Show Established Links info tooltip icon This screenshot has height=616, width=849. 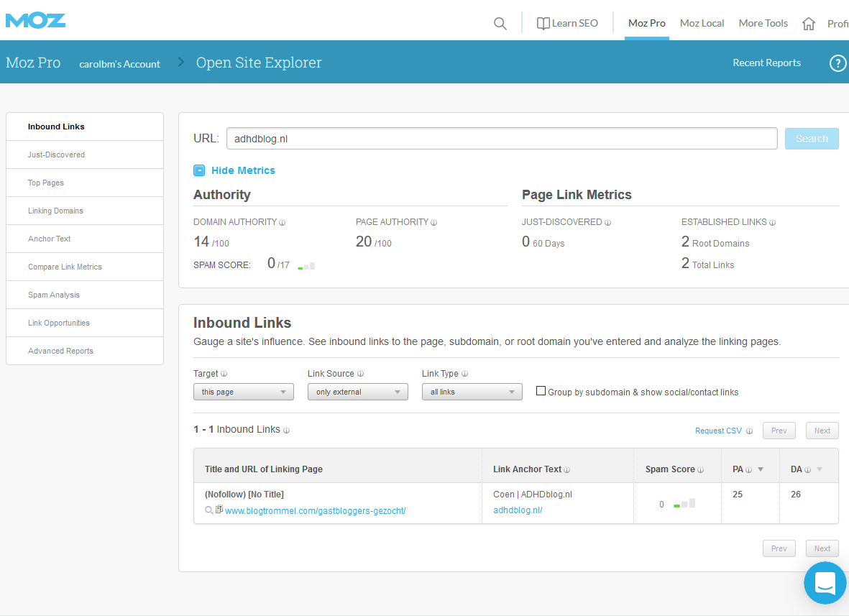pos(773,223)
